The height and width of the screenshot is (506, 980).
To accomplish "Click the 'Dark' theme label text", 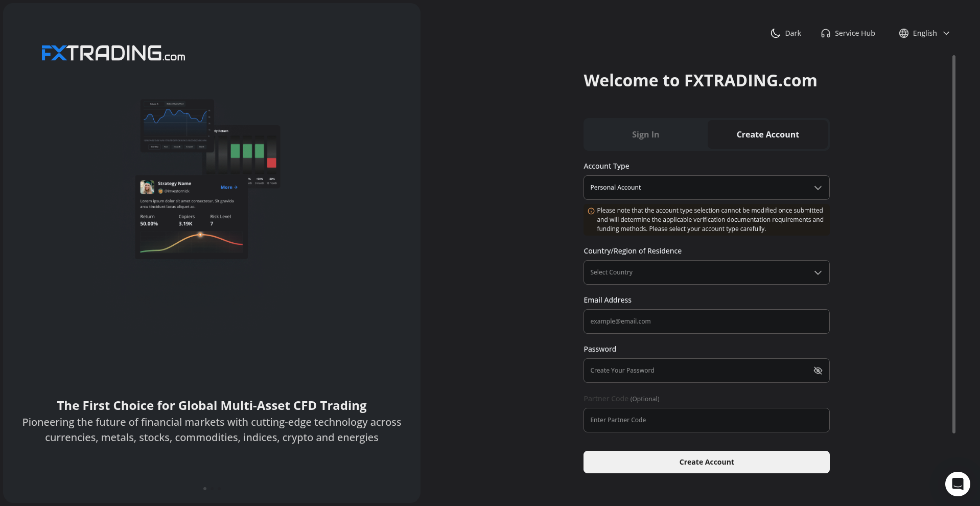I will 792,33.
